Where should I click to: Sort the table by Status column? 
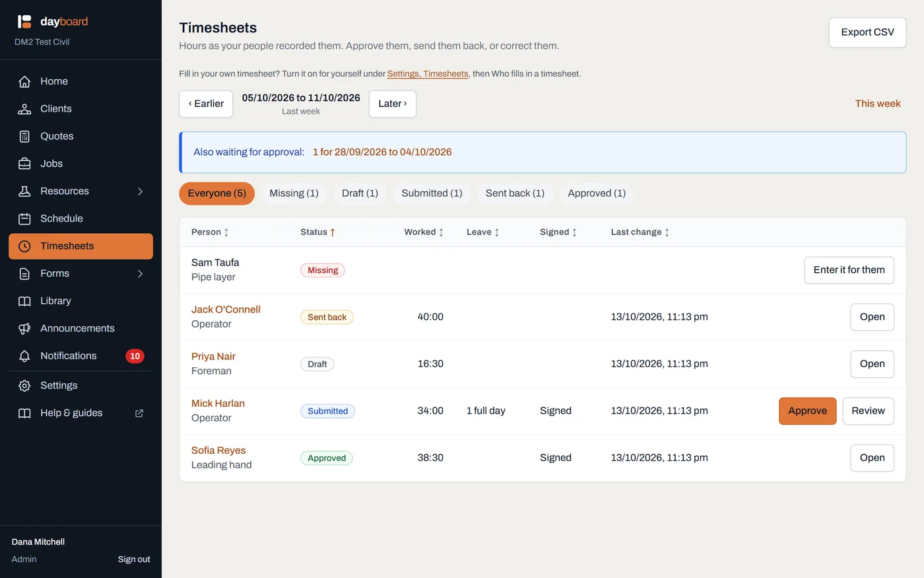click(317, 232)
